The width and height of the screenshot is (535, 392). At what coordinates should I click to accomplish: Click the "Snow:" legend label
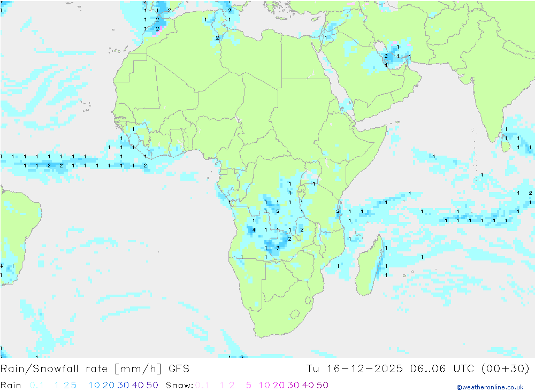click(180, 385)
